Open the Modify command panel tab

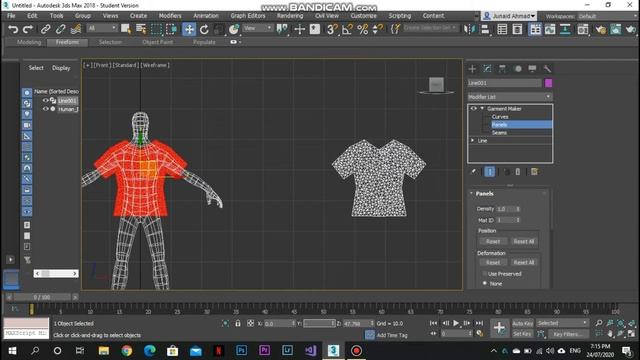[x=487, y=69]
